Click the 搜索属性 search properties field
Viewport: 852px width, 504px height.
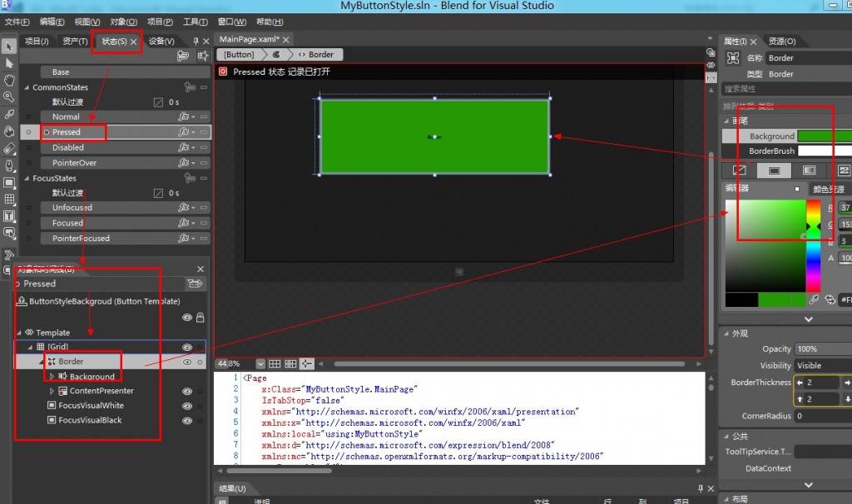pyautogui.click(x=787, y=88)
